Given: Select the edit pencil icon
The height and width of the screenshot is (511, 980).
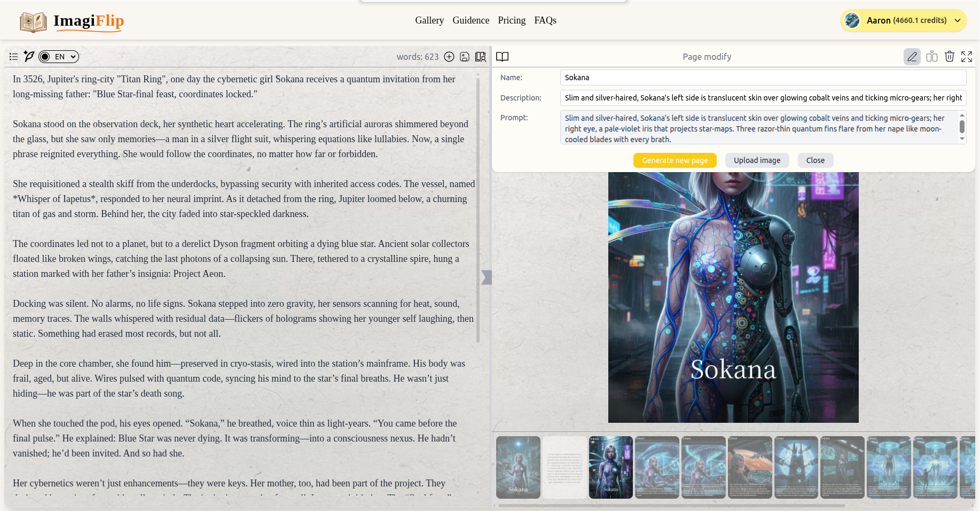Looking at the screenshot, I should (x=912, y=56).
